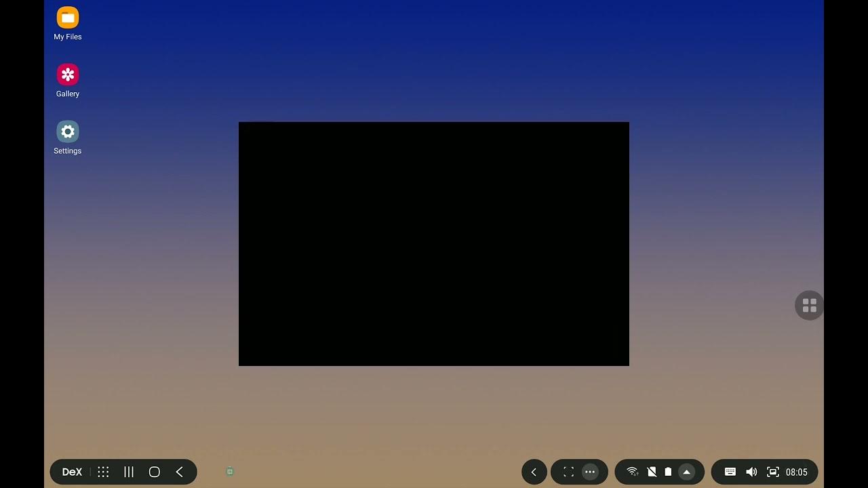Screen dimensions: 868x488
Task: Click the round back chevron near tray
Action: coord(534,472)
